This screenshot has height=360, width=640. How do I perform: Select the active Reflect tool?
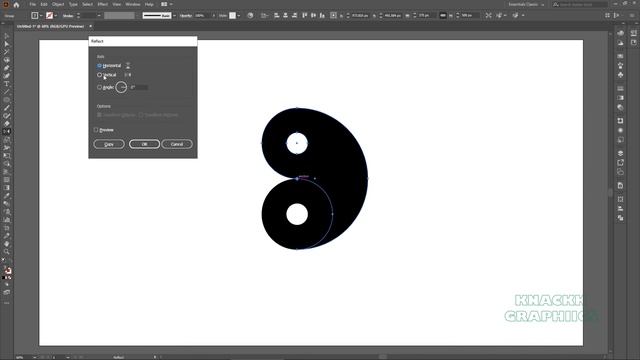pyautogui.click(x=7, y=131)
